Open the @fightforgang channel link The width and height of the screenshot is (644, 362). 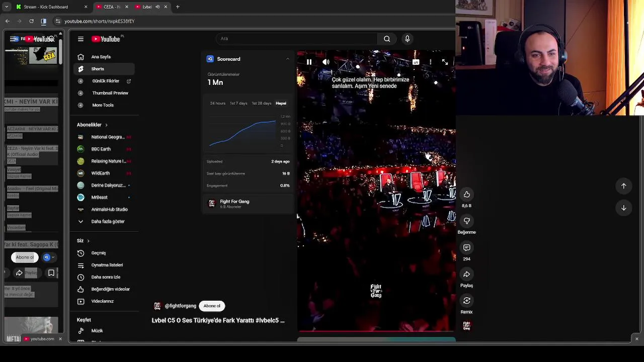click(x=181, y=306)
